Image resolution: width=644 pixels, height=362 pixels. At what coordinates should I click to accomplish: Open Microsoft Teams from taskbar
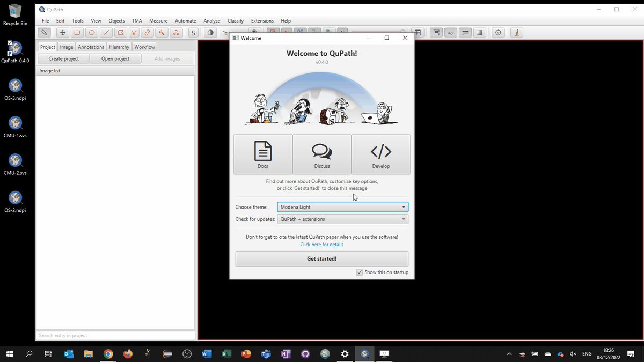[x=266, y=354]
